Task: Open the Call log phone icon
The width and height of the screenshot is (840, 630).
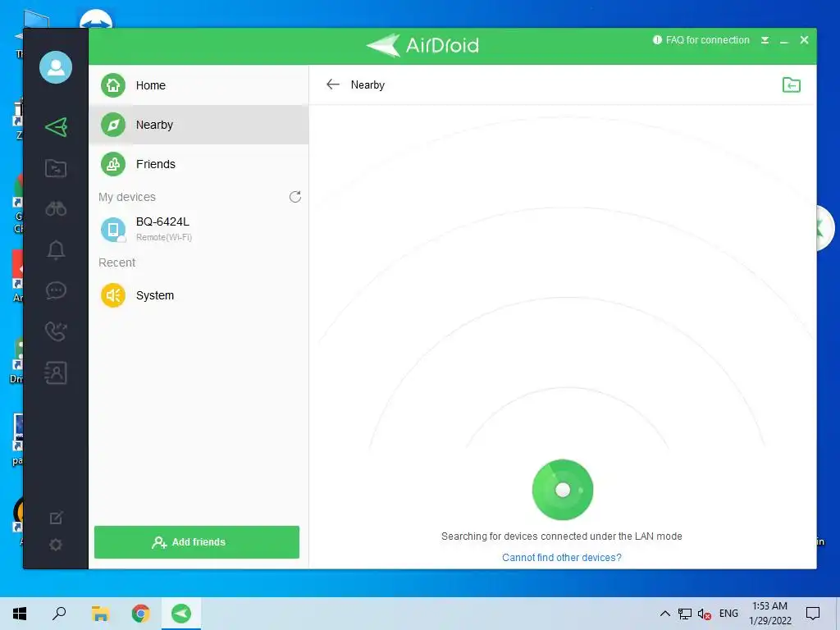Action: coord(56,331)
